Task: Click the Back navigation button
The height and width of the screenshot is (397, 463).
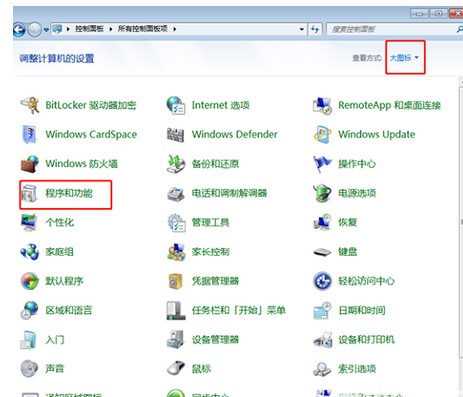Action: click(x=19, y=30)
